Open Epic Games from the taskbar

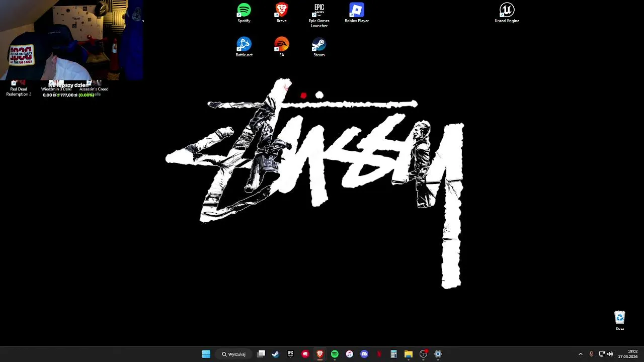290,354
